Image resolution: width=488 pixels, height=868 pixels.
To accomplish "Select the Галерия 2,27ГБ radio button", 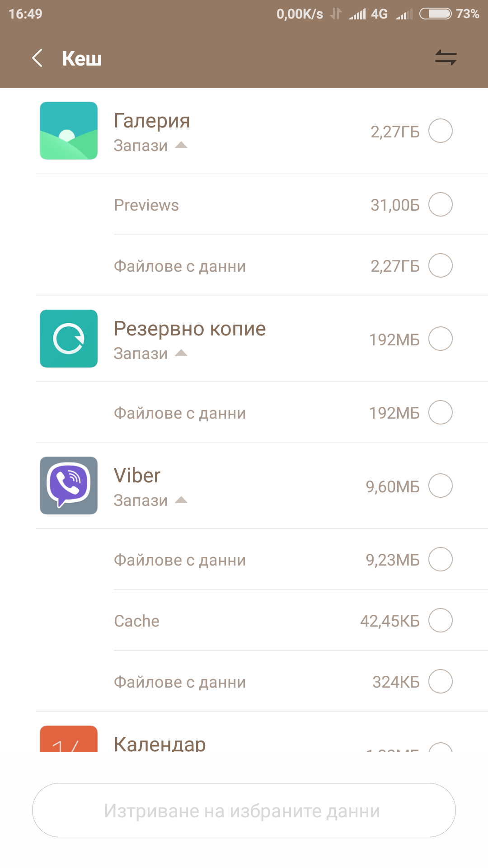I will 441,131.
